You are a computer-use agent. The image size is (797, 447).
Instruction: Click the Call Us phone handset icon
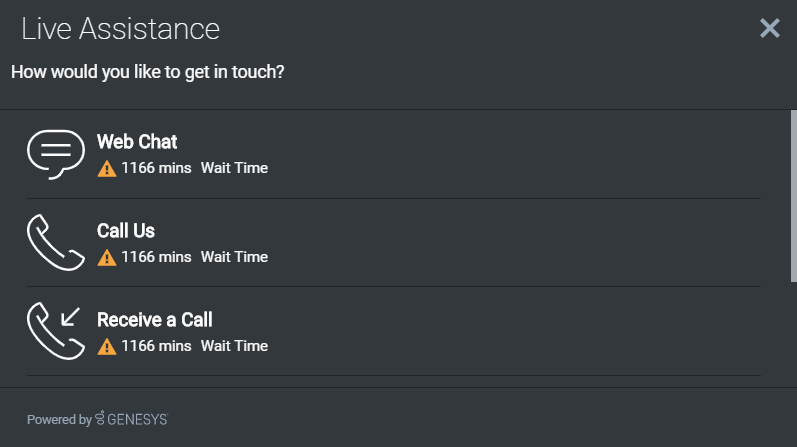56,243
